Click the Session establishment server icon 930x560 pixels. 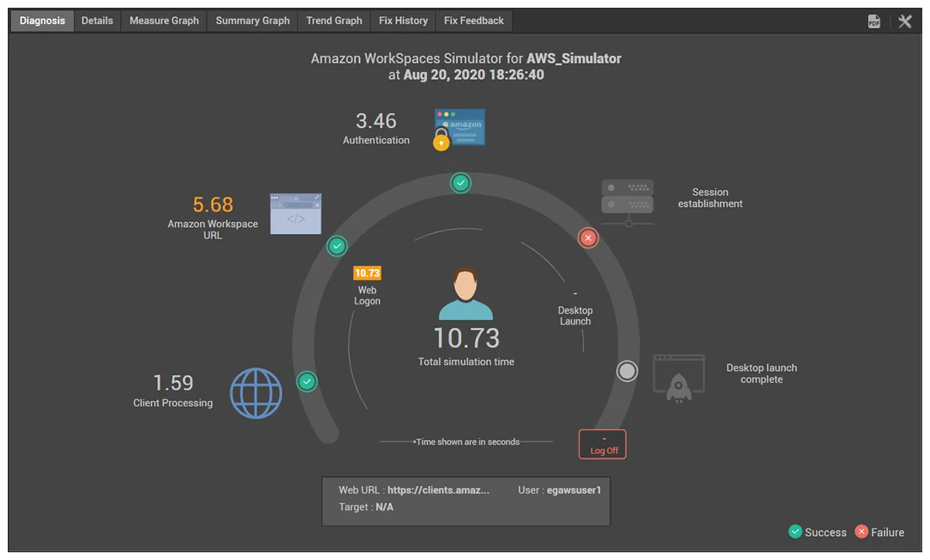click(x=628, y=203)
